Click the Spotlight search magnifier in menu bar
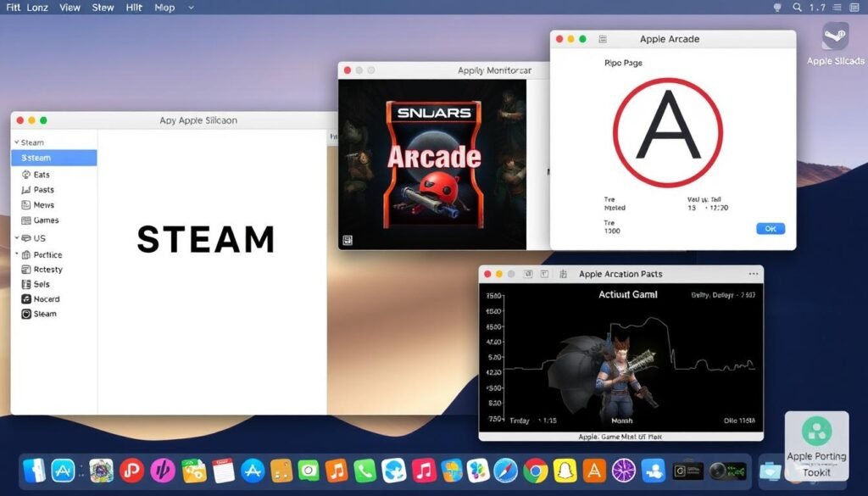 [x=797, y=7]
